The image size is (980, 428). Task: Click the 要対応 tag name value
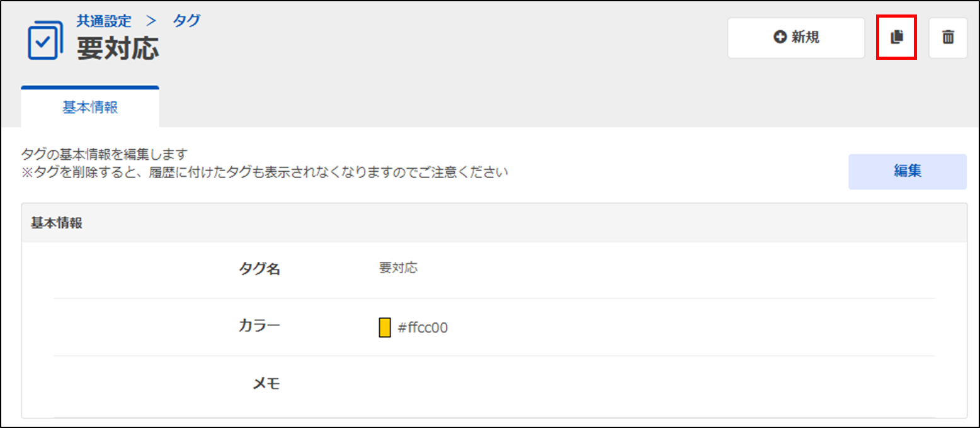[x=398, y=268]
